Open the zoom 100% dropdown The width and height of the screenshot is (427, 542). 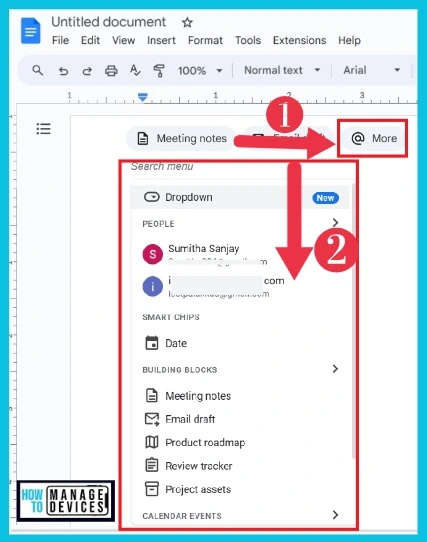tap(200, 71)
